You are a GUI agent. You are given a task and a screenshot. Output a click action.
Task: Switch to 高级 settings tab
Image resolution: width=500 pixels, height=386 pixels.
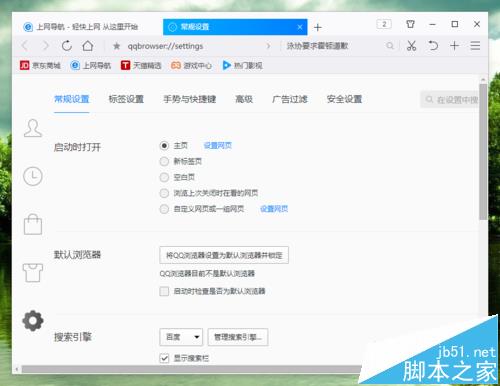(x=244, y=99)
